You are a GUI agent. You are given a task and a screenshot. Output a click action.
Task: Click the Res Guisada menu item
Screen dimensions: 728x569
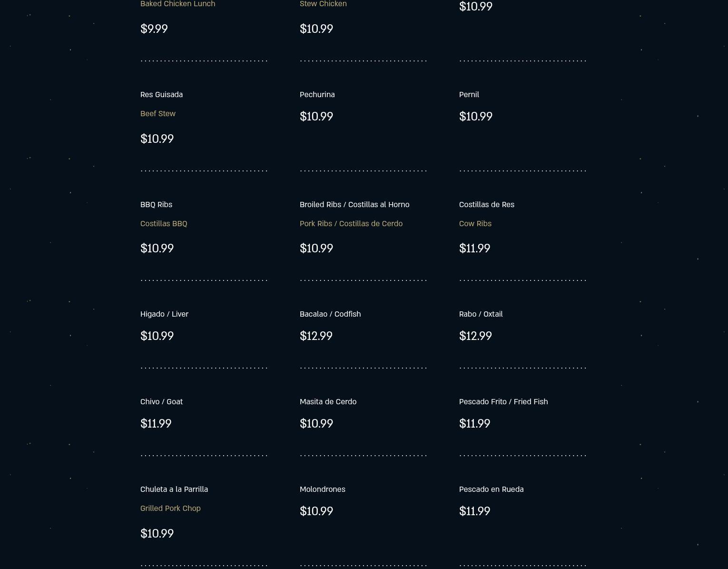point(161,94)
